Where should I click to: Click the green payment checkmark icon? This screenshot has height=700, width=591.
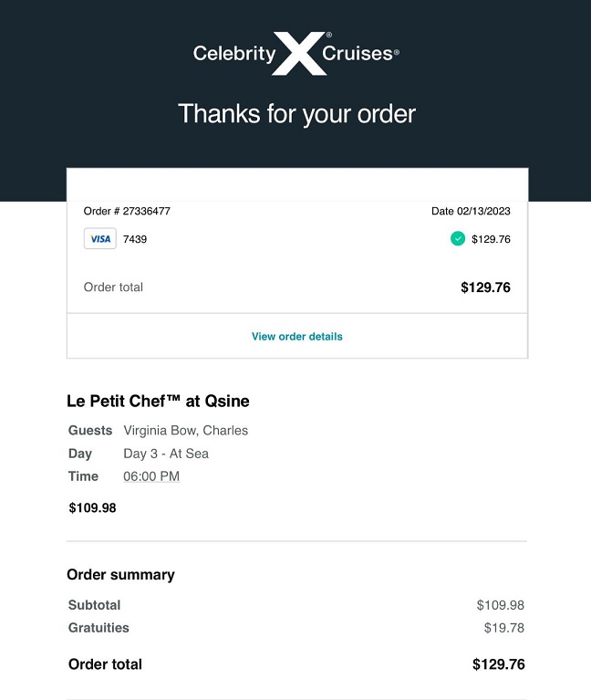(458, 239)
